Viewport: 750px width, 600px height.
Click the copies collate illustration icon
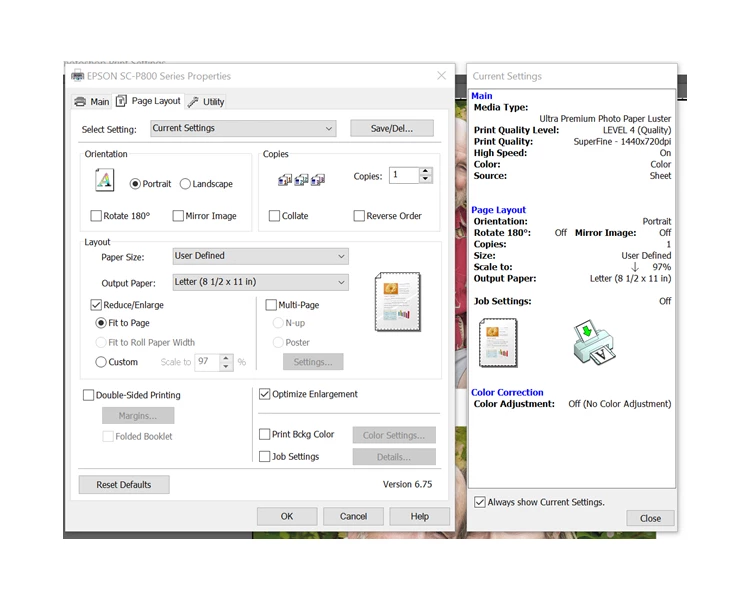pos(301,180)
